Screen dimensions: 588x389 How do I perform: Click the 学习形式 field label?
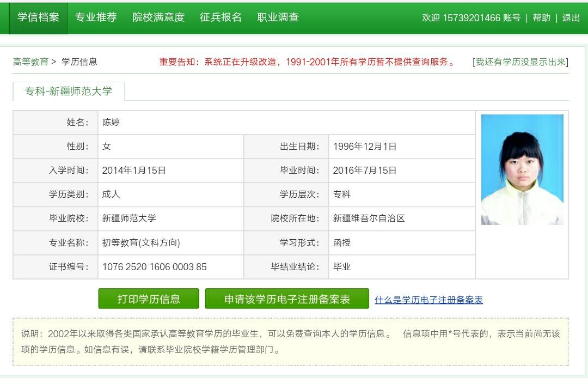coord(299,242)
